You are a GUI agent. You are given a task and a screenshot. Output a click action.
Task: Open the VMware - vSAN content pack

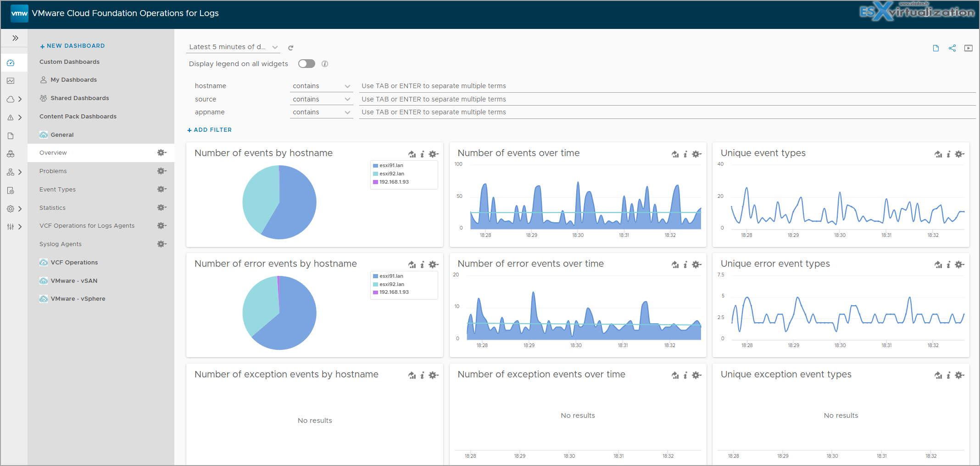coord(73,281)
